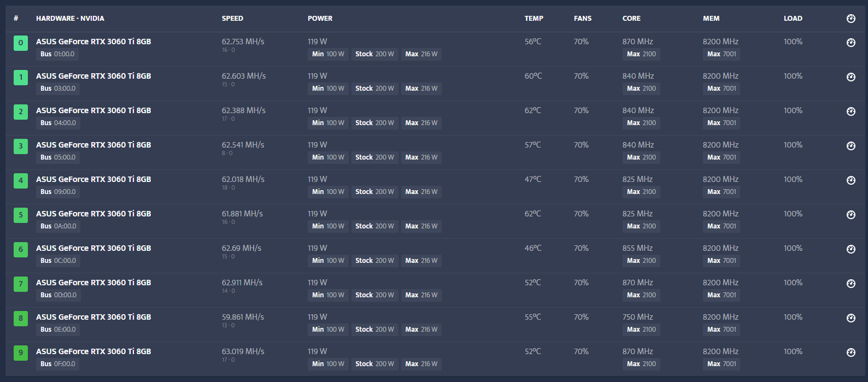Click the green index badge 8
The image size is (868, 382).
[x=21, y=318]
